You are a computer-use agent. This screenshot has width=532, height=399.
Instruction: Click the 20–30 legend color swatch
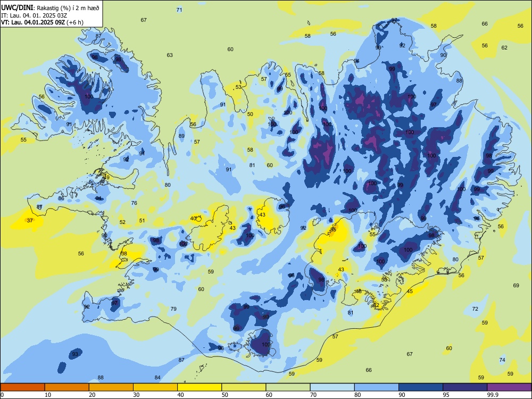111,387
